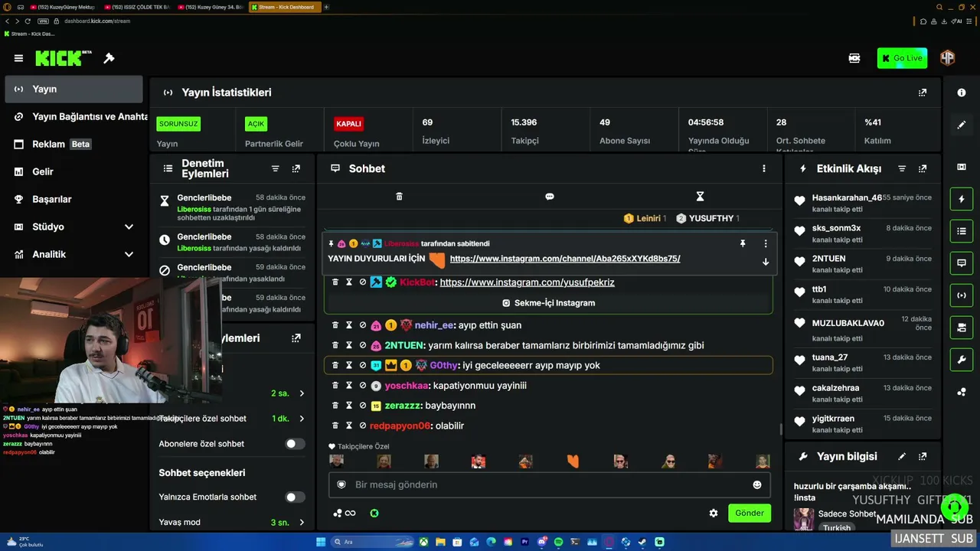Toggle Abonelere özel sohbet switch

click(295, 444)
